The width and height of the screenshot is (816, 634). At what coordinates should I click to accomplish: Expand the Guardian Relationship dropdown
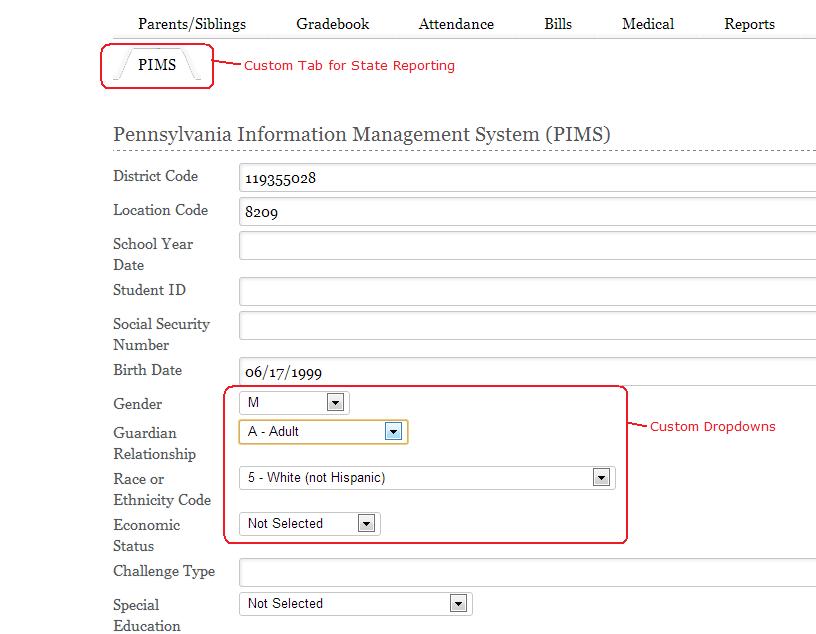(322, 432)
